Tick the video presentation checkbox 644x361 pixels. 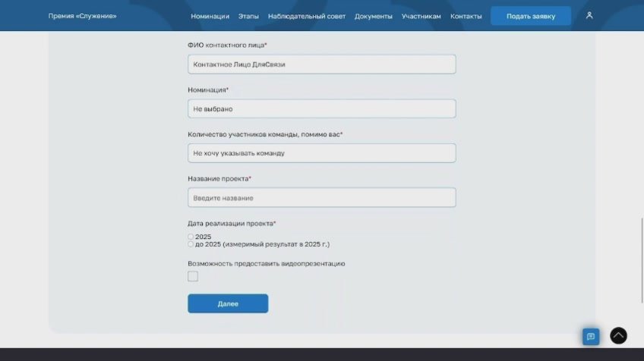[193, 276]
